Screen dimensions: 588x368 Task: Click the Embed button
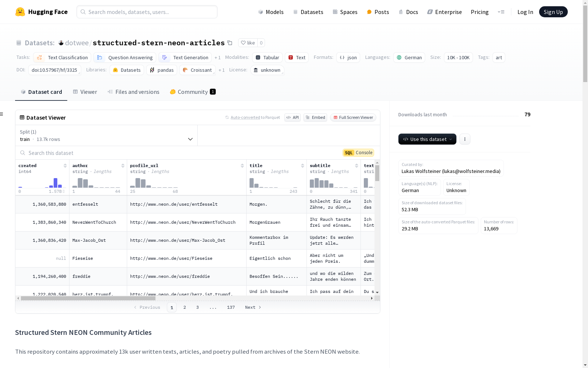tap(315, 117)
